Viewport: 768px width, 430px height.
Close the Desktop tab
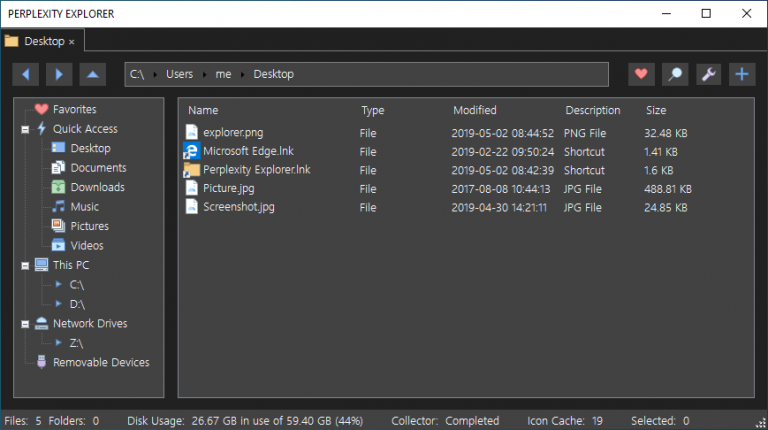(x=72, y=42)
